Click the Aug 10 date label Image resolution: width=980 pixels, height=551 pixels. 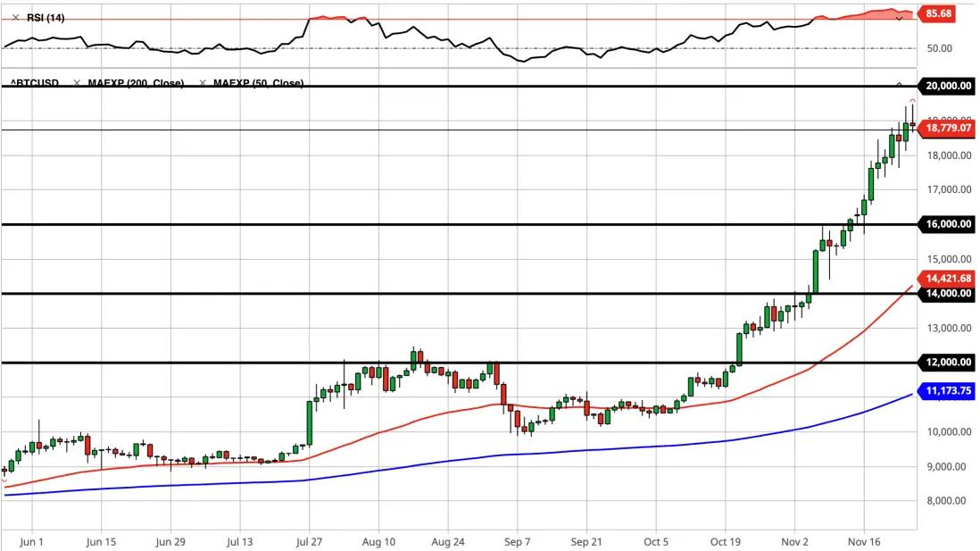(378, 541)
